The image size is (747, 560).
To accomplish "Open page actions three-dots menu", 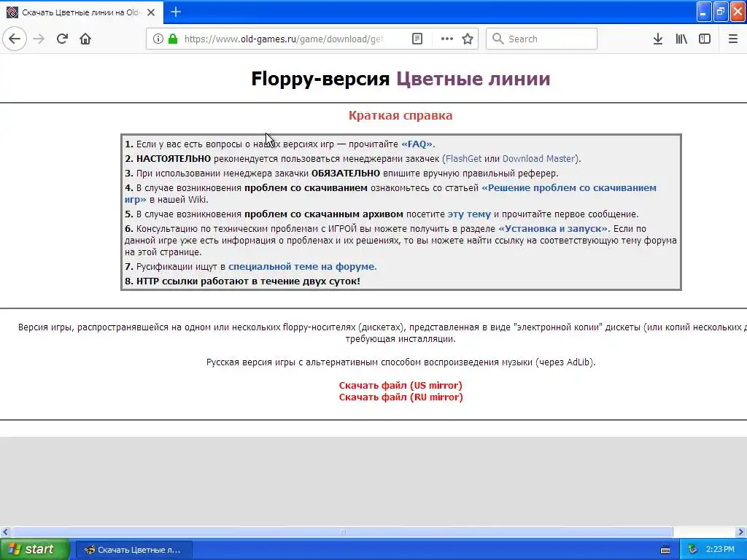I will 447,39.
